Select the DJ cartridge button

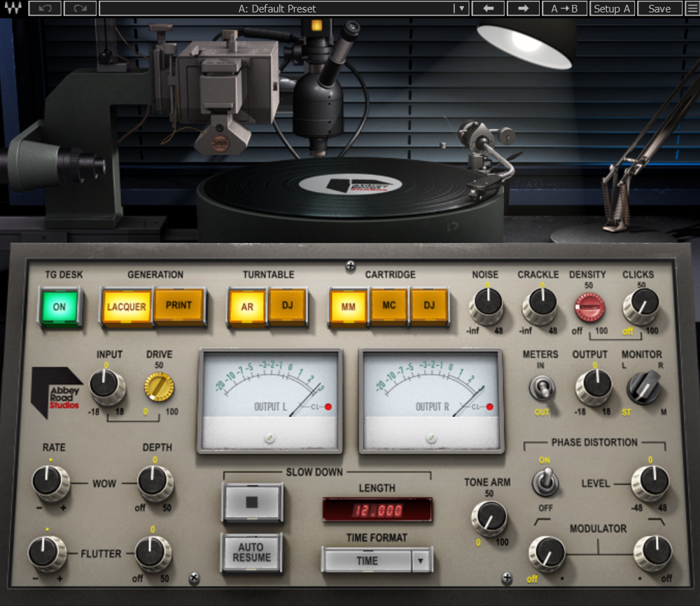tap(429, 306)
